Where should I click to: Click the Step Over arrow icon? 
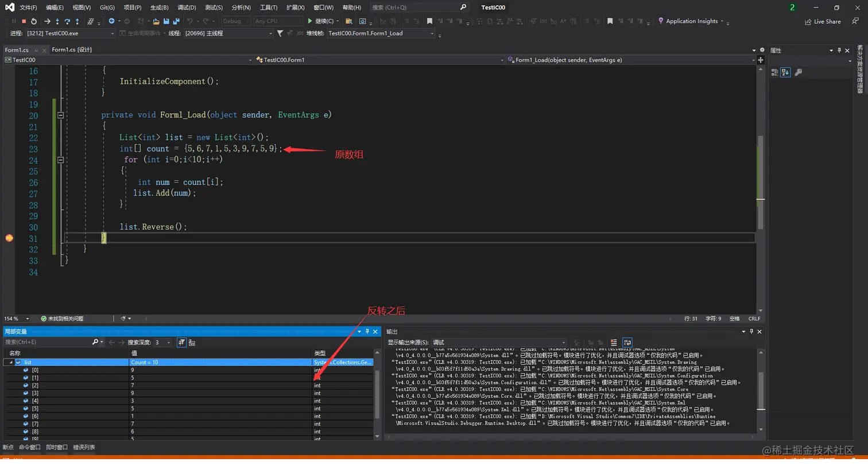(67, 21)
